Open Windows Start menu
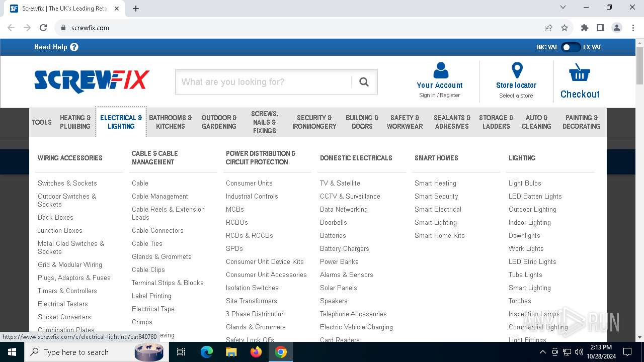Viewport: 644px width, 362px height. pyautogui.click(x=12, y=352)
